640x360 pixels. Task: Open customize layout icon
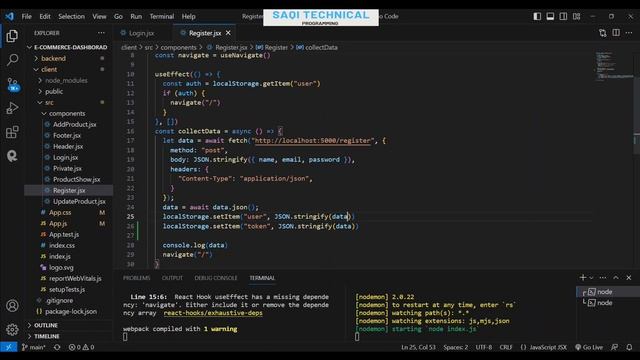pos(576,16)
